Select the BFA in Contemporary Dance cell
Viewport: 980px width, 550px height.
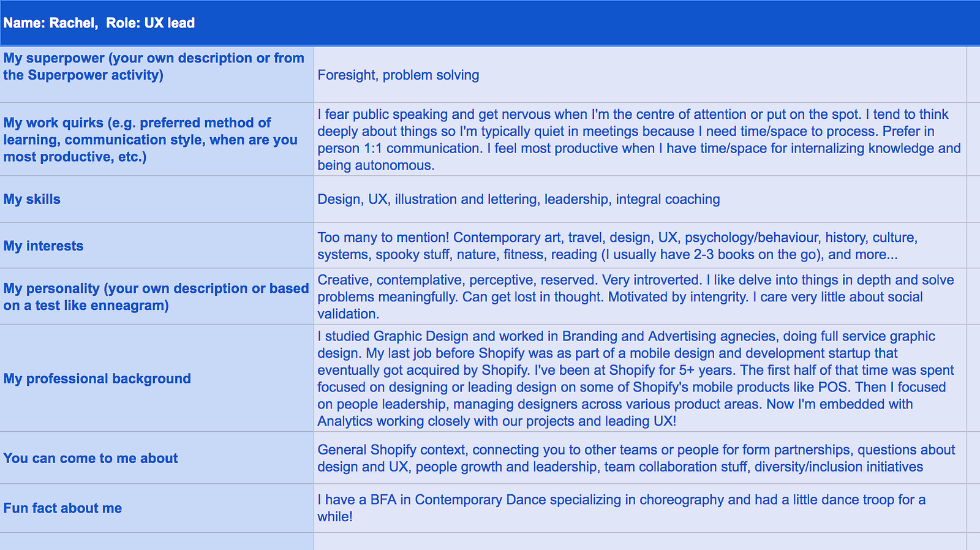pos(640,508)
